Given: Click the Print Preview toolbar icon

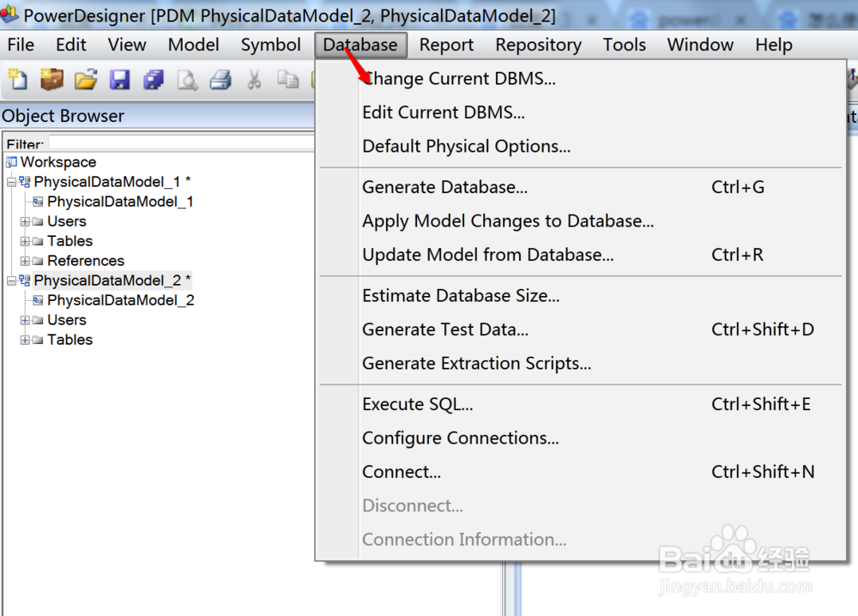Looking at the screenshot, I should [x=187, y=81].
